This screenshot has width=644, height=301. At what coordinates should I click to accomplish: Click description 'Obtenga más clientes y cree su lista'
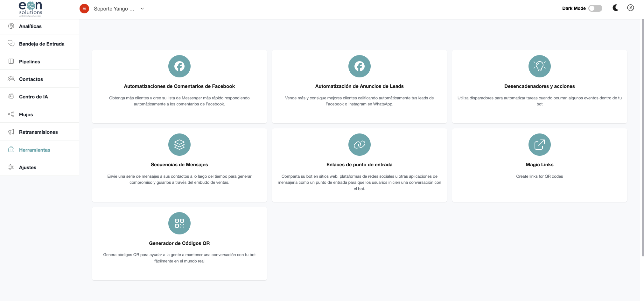(x=179, y=101)
